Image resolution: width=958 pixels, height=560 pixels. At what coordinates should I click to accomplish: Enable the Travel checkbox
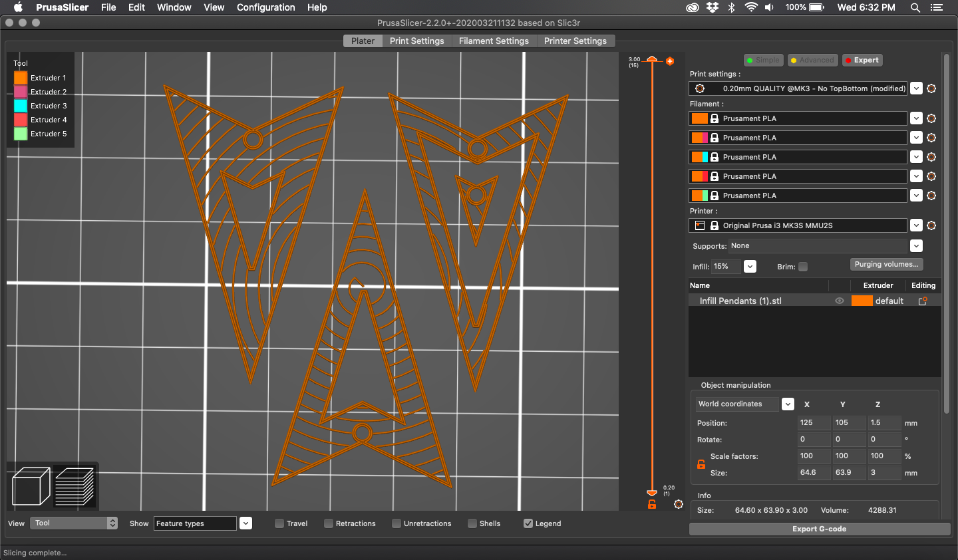click(279, 523)
